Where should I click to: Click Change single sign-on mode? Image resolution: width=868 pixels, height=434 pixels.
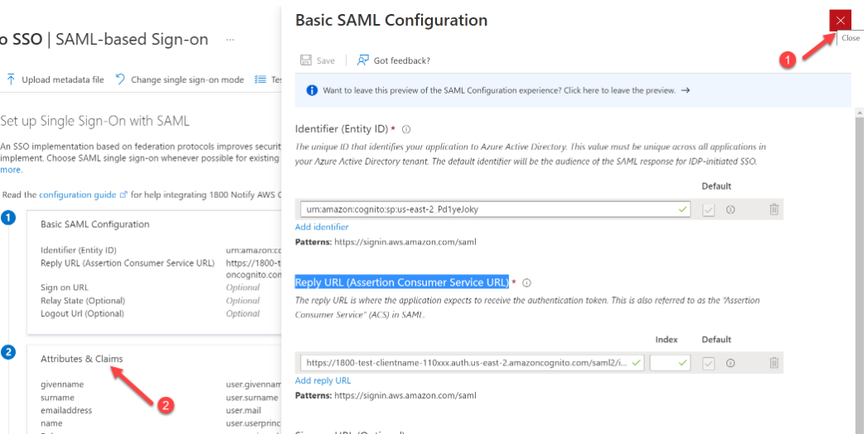click(x=180, y=80)
